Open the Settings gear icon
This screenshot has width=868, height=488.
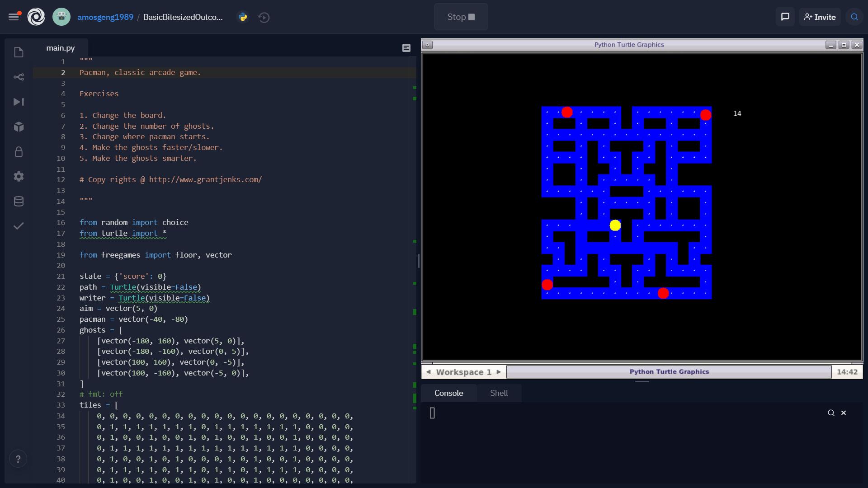19,176
